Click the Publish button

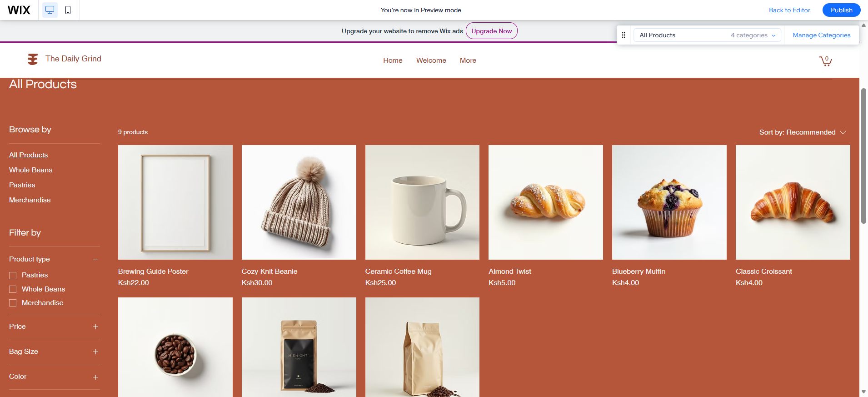(841, 10)
